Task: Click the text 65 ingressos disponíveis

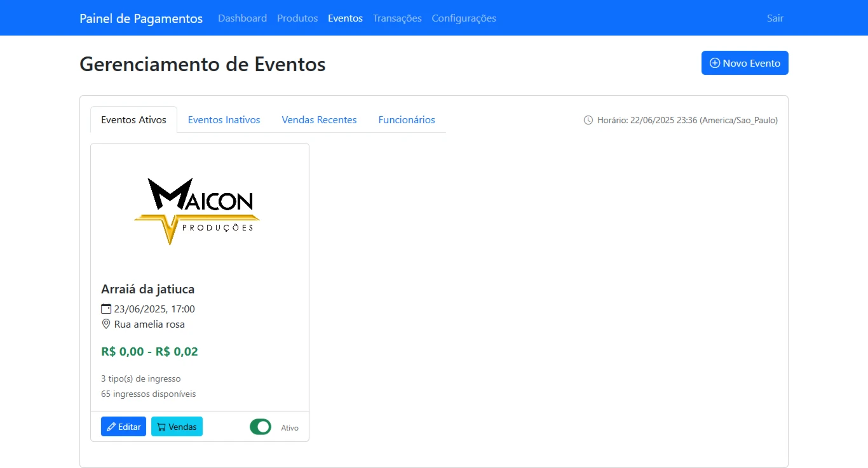Action: [x=148, y=394]
